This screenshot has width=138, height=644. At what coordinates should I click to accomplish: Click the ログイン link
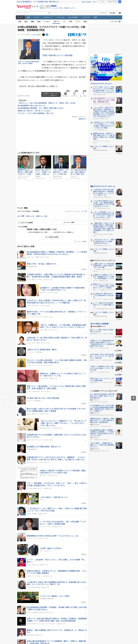(x=42, y=8)
